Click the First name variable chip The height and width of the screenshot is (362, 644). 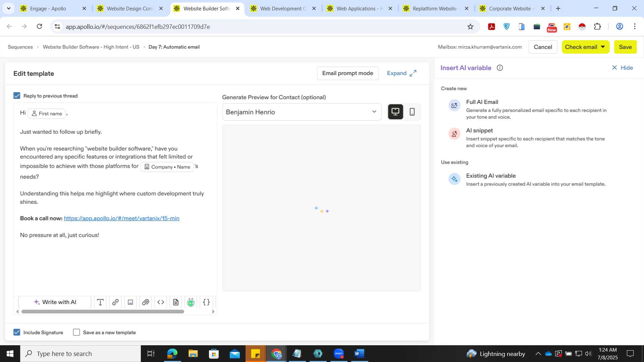coord(47,114)
